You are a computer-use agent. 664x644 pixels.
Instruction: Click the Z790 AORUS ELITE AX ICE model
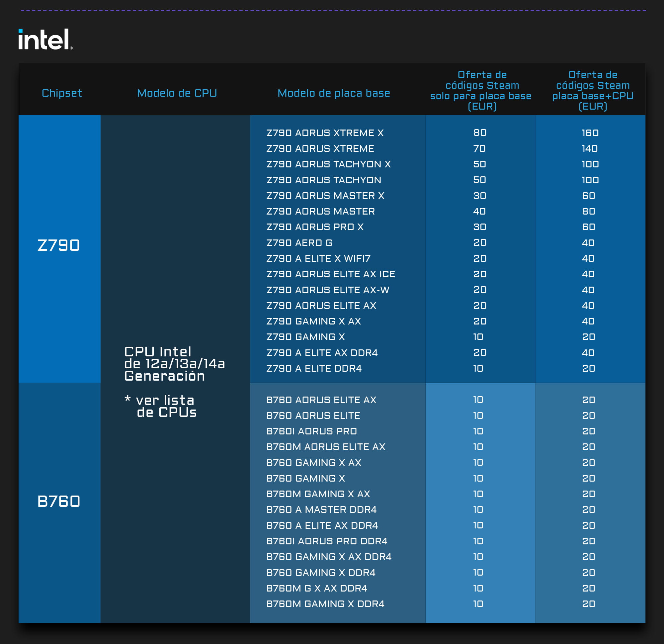tap(331, 274)
